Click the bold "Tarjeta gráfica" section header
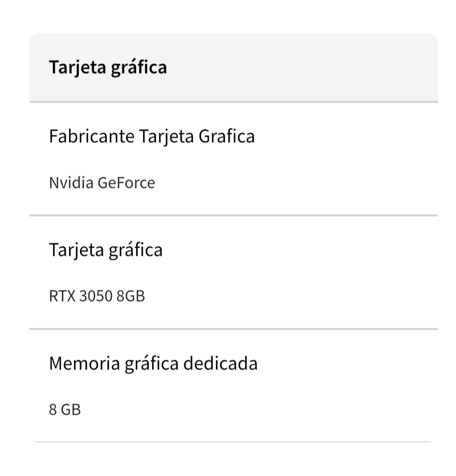Image resolution: width=456 pixels, height=476 pixels. click(x=108, y=67)
